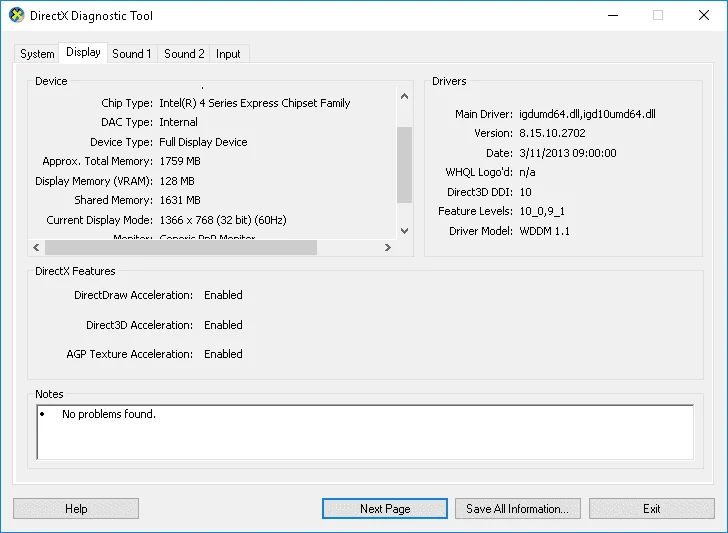Click WHQL Logo'd value 'n/a'
The image size is (728, 533).
527,172
